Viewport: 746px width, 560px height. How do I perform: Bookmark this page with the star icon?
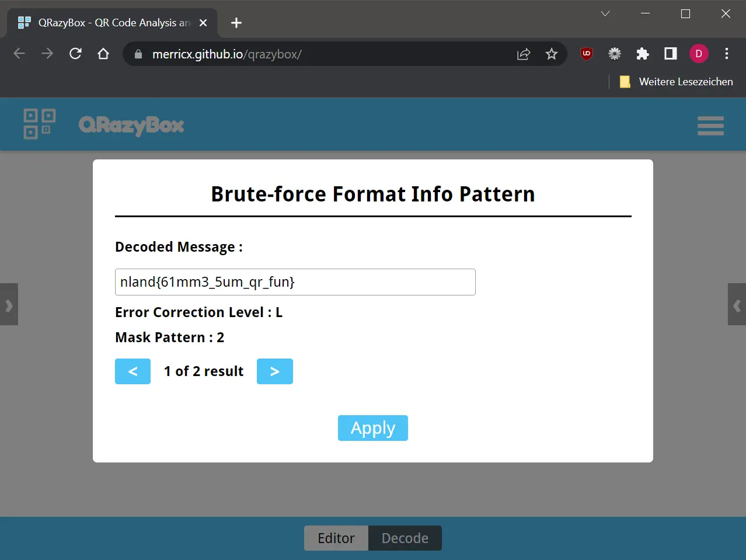(551, 54)
